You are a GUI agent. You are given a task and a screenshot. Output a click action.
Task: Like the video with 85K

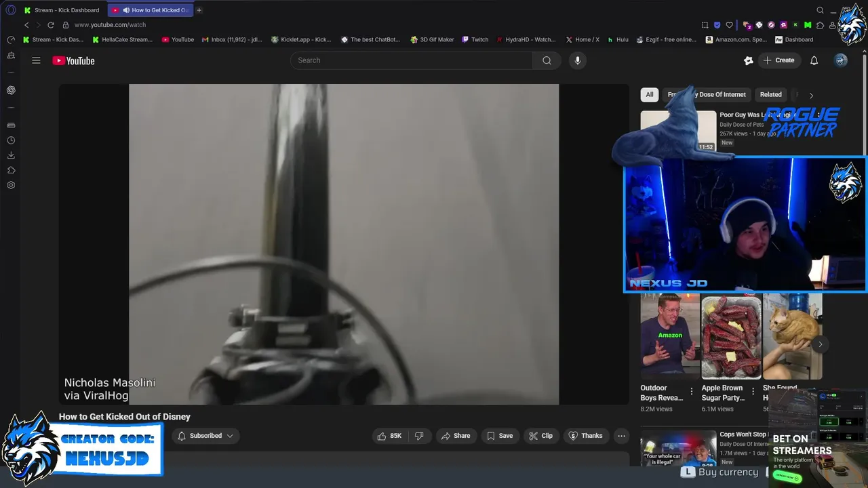[x=390, y=436]
